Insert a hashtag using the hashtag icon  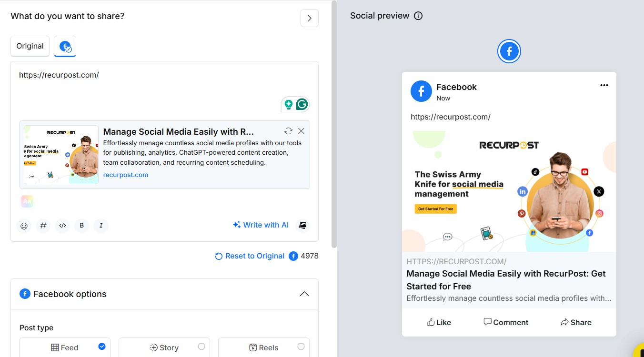(43, 226)
